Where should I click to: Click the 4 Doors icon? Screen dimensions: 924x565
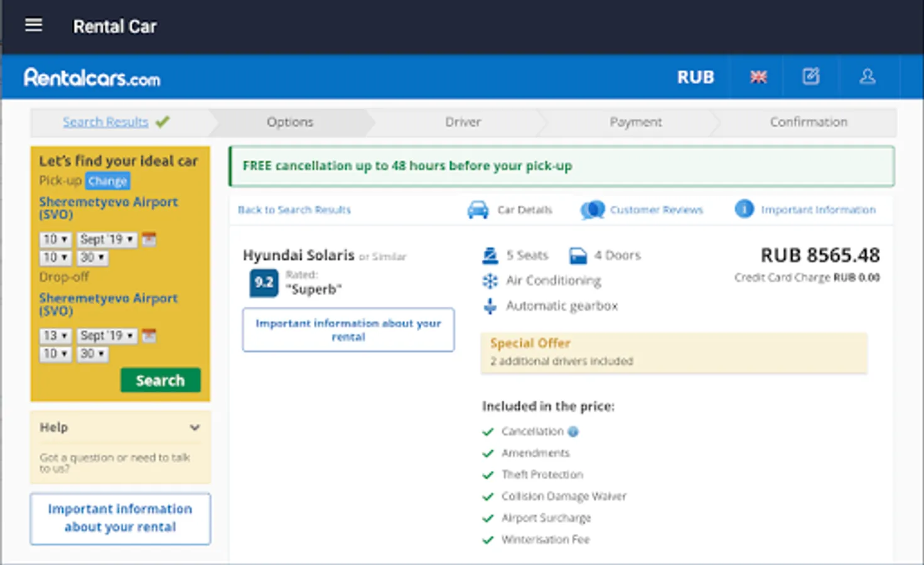(x=577, y=256)
